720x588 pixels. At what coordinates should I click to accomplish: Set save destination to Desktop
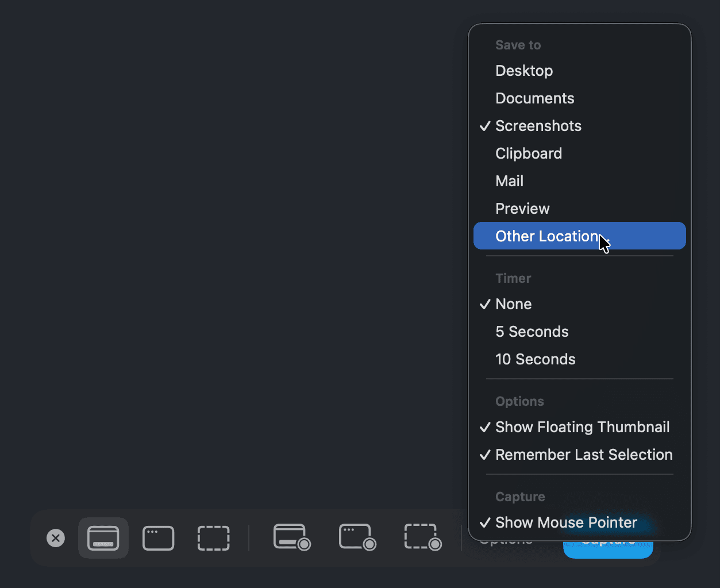(x=524, y=71)
